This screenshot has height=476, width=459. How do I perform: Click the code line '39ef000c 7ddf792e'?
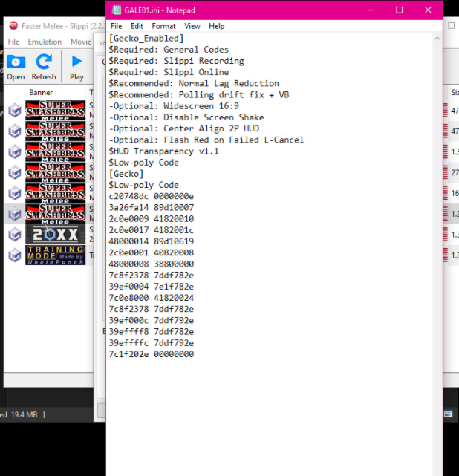click(x=152, y=320)
